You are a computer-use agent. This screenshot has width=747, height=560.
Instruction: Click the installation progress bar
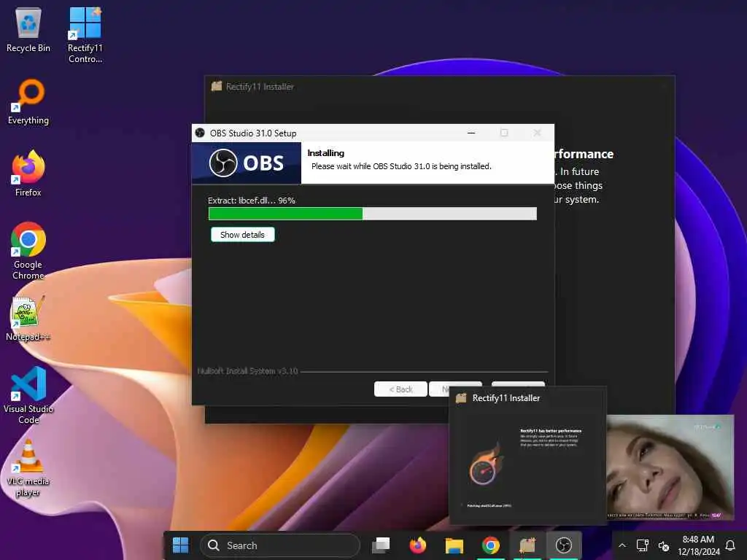pyautogui.click(x=373, y=214)
